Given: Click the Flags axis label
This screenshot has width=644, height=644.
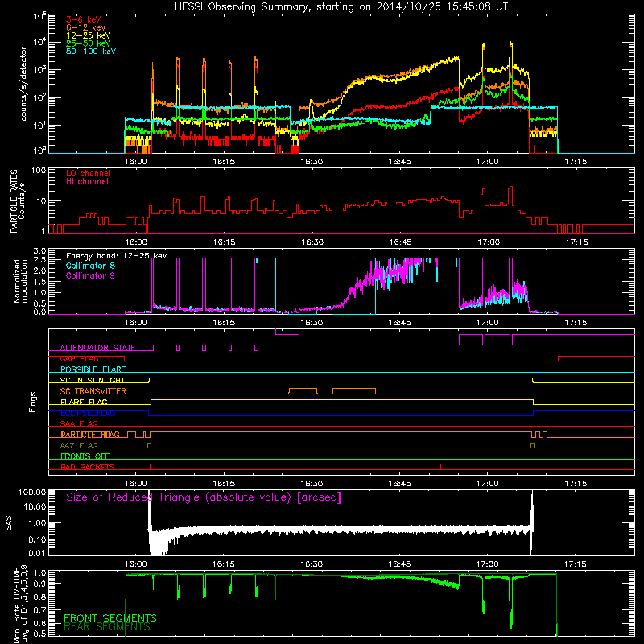Looking at the screenshot, I should pyautogui.click(x=32, y=402).
